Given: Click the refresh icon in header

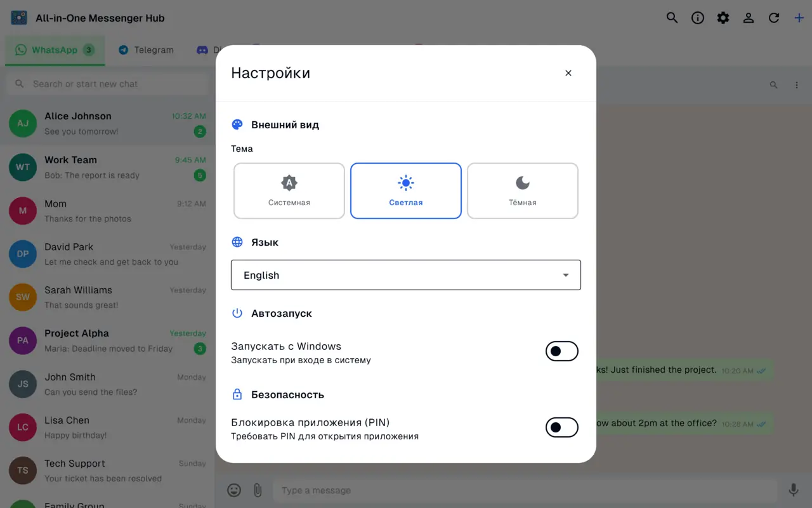Looking at the screenshot, I should [x=774, y=18].
